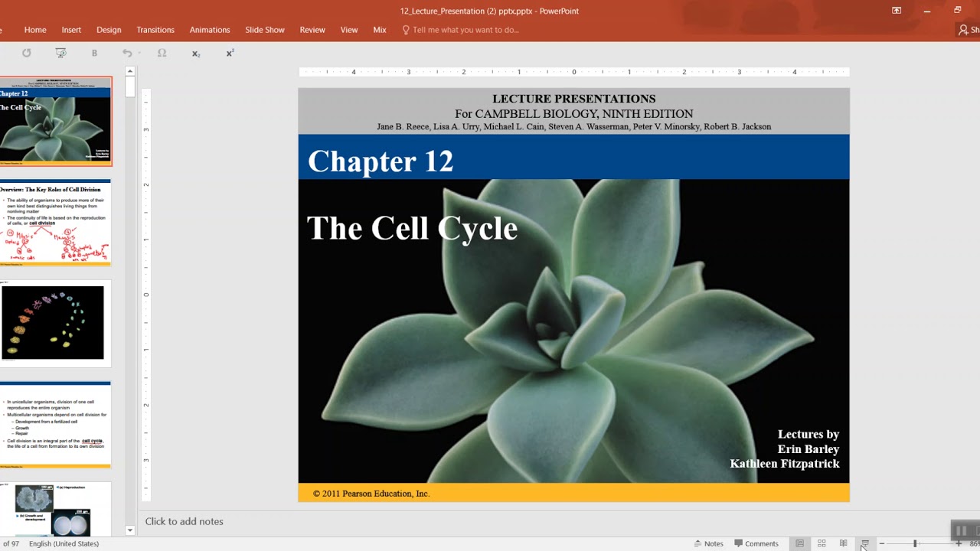Click the zoom out minus button
Screen dimensions: 980x551
(x=881, y=543)
